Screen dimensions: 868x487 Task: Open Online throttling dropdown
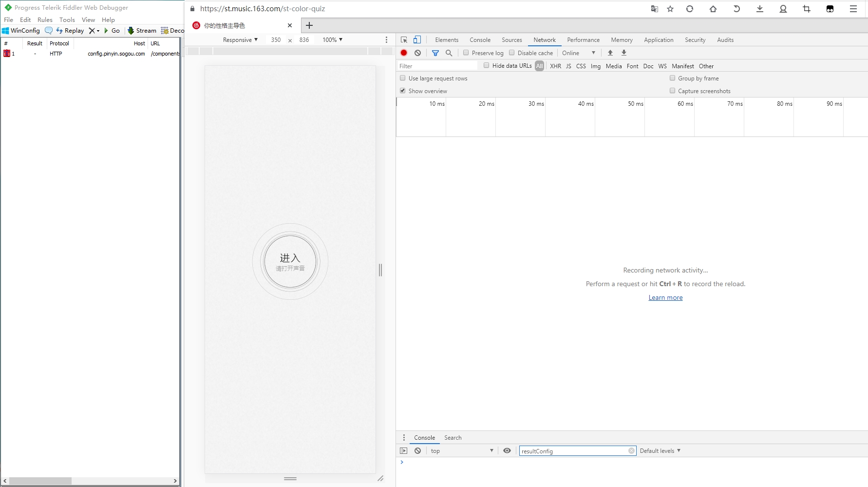(x=579, y=53)
